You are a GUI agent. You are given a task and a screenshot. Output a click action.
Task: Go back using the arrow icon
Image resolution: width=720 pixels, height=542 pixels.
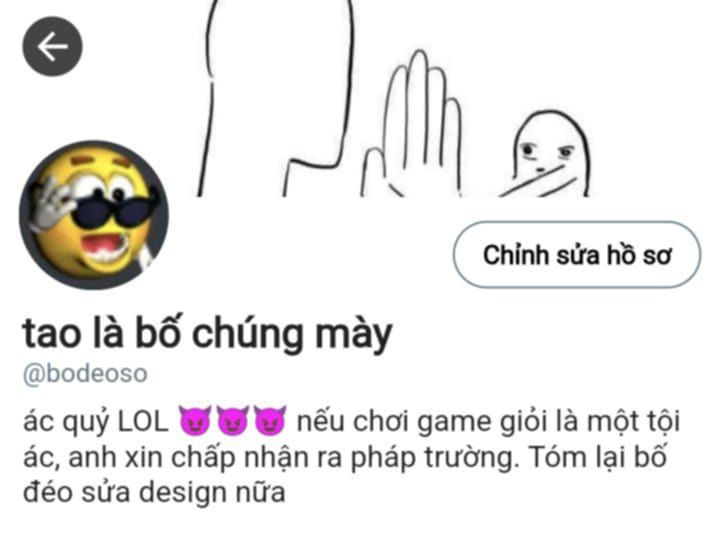tap(52, 46)
